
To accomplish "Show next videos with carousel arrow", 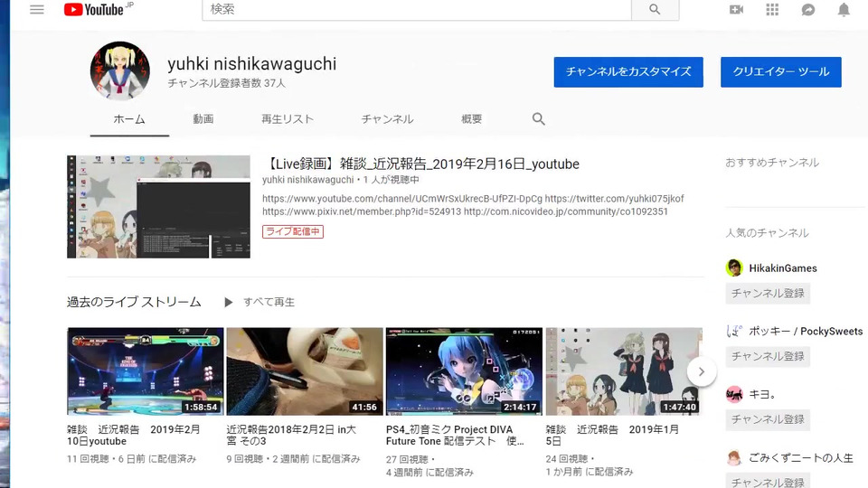I will (702, 371).
